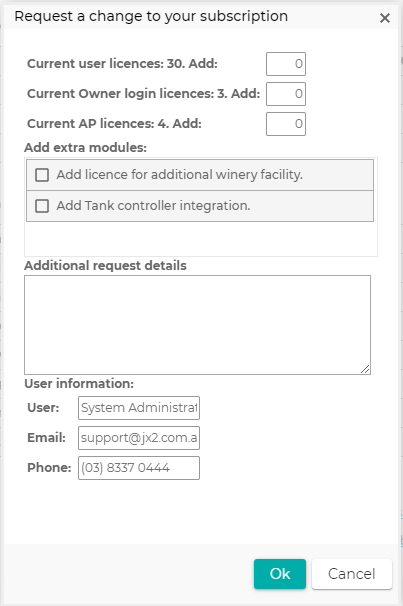Click the Email field showing support@jx2
Viewport: 403px width, 606px height.
point(139,438)
